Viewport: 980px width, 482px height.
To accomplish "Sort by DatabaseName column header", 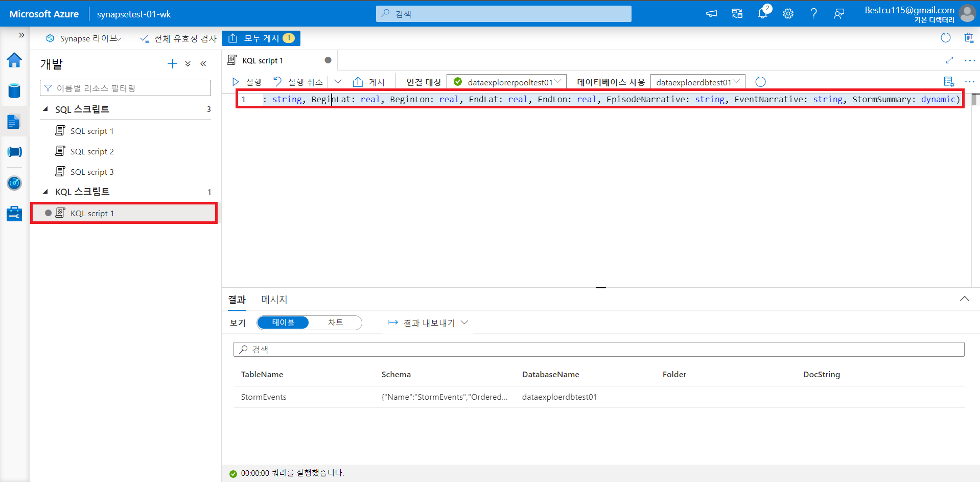I will [550, 374].
